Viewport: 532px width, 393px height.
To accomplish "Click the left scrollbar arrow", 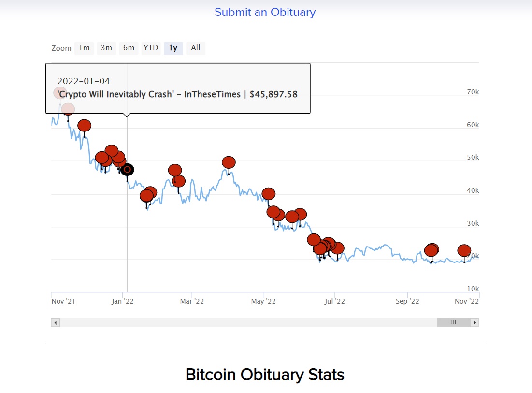I will point(55,322).
